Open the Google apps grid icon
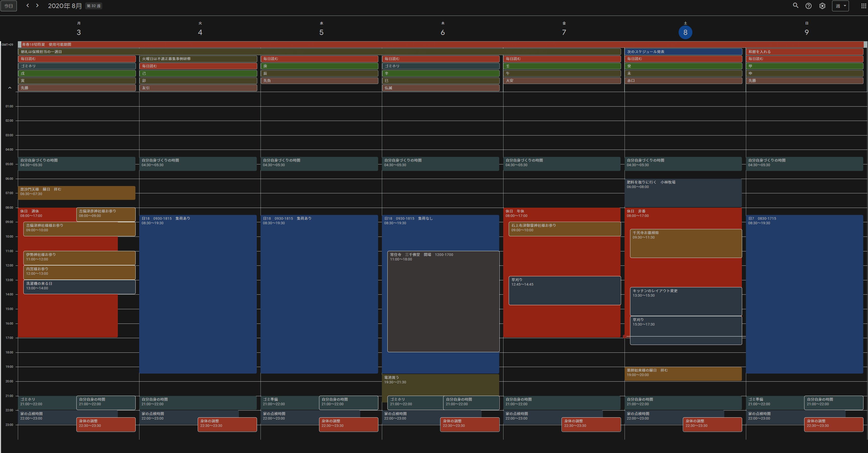Image resolution: width=868 pixels, height=453 pixels. coord(864,6)
